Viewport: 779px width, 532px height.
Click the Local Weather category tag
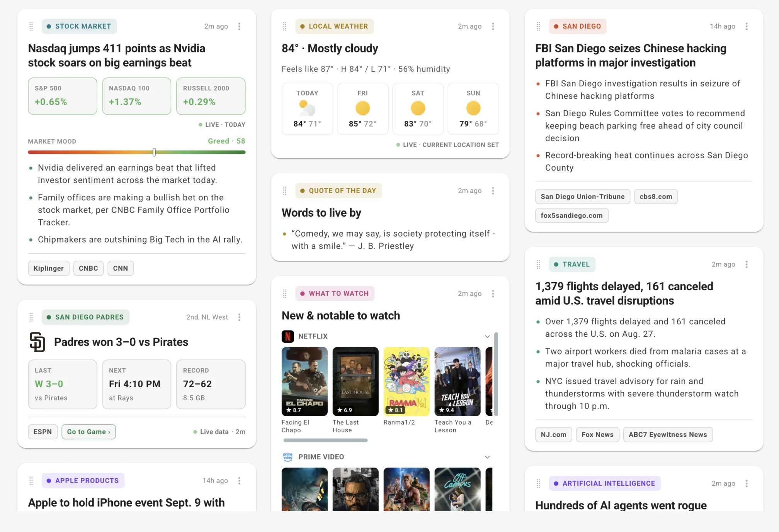[x=335, y=26]
